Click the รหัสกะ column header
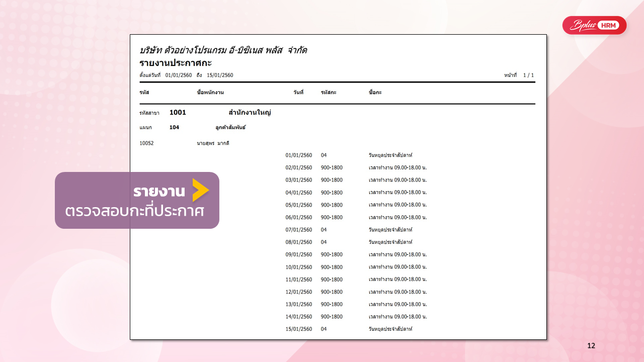Image resolution: width=644 pixels, height=362 pixels. coord(329,93)
